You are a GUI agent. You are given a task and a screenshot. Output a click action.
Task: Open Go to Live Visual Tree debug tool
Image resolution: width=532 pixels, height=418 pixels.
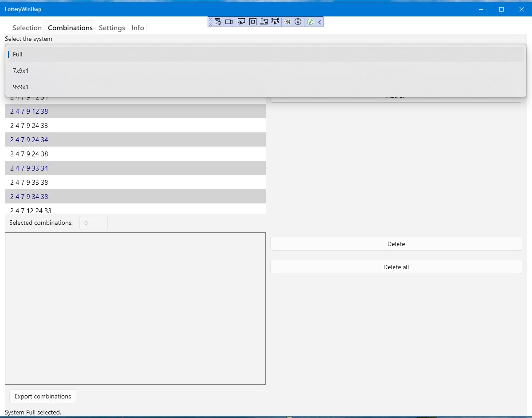[218, 22]
